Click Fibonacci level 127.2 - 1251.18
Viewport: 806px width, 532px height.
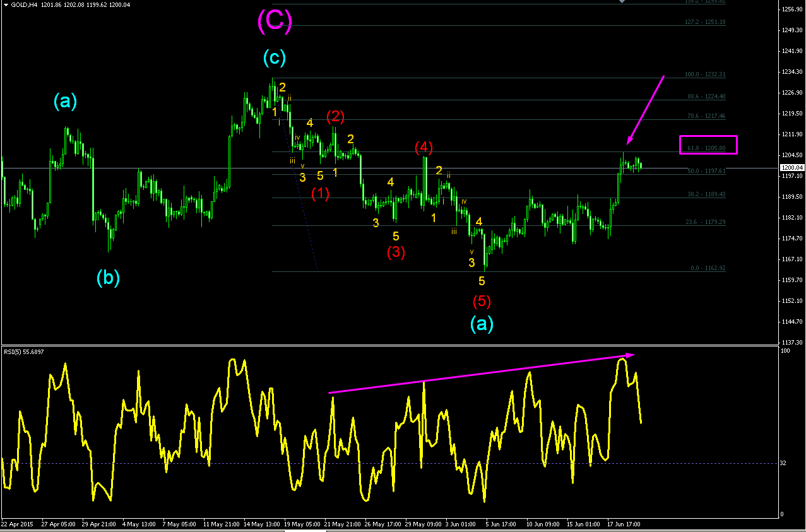(705, 22)
